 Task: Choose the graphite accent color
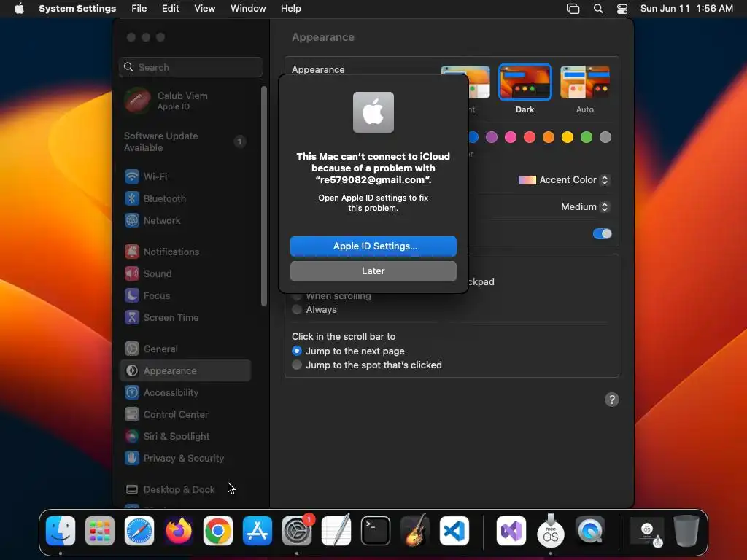point(605,138)
